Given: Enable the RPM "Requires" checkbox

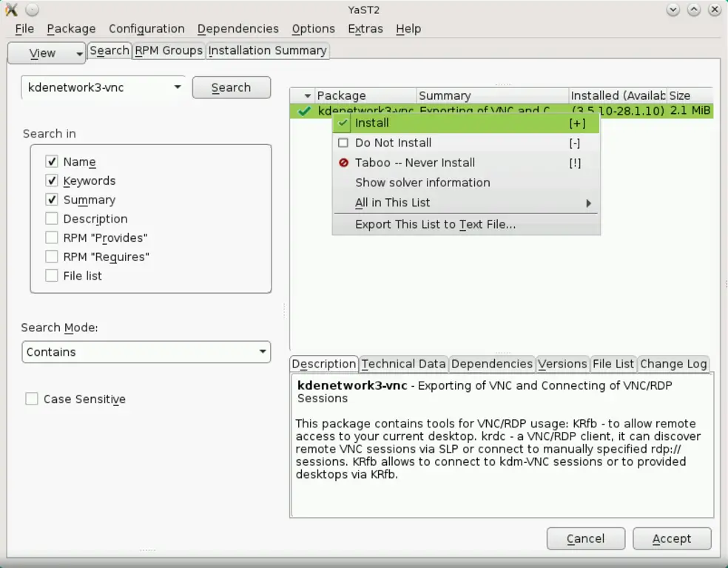Looking at the screenshot, I should [x=52, y=257].
